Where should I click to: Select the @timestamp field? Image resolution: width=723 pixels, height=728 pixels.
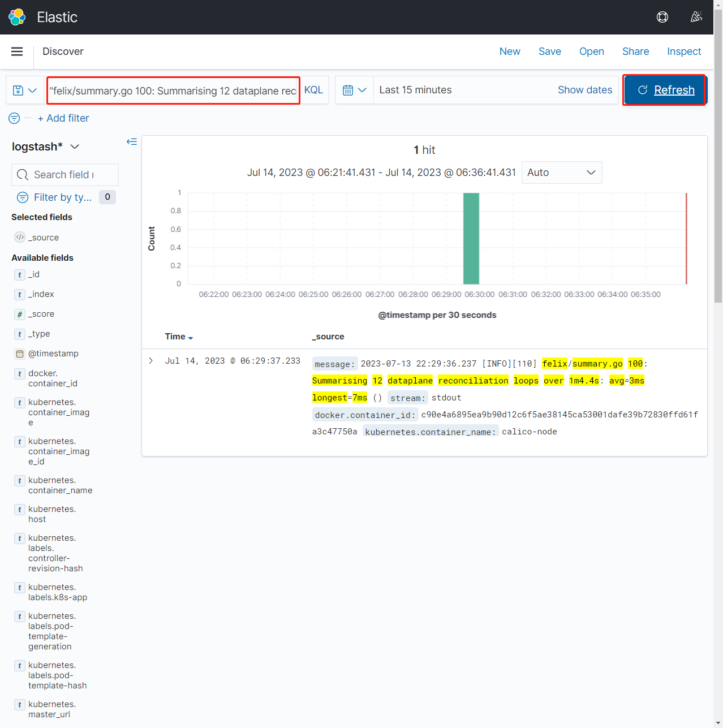click(53, 354)
